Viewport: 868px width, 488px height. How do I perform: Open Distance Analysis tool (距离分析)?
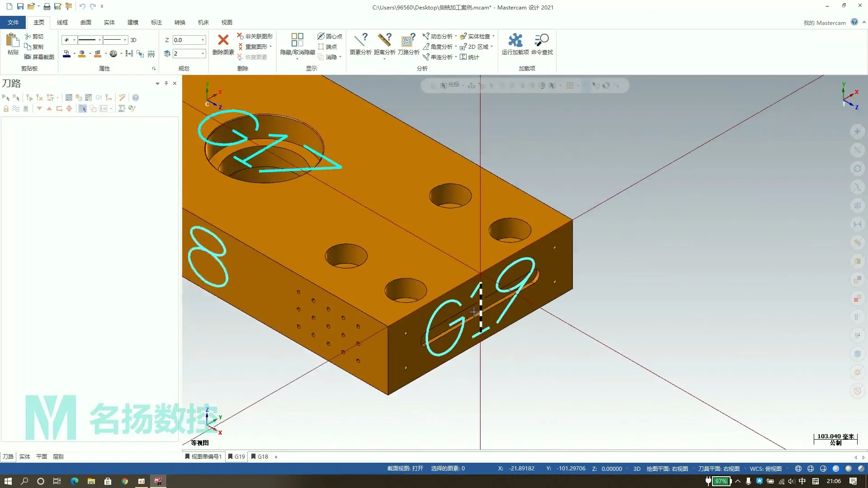pos(384,40)
